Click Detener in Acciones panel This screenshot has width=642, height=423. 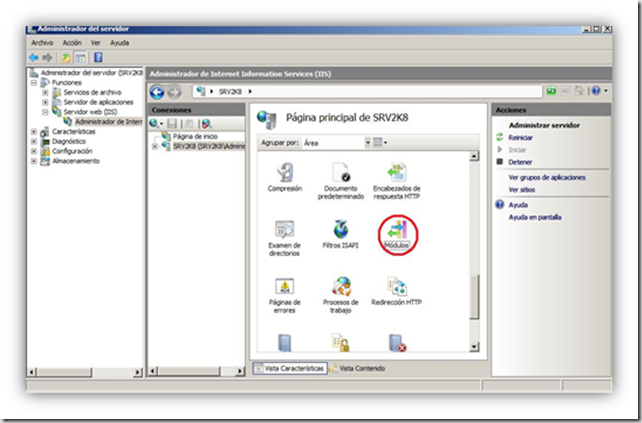(x=520, y=162)
